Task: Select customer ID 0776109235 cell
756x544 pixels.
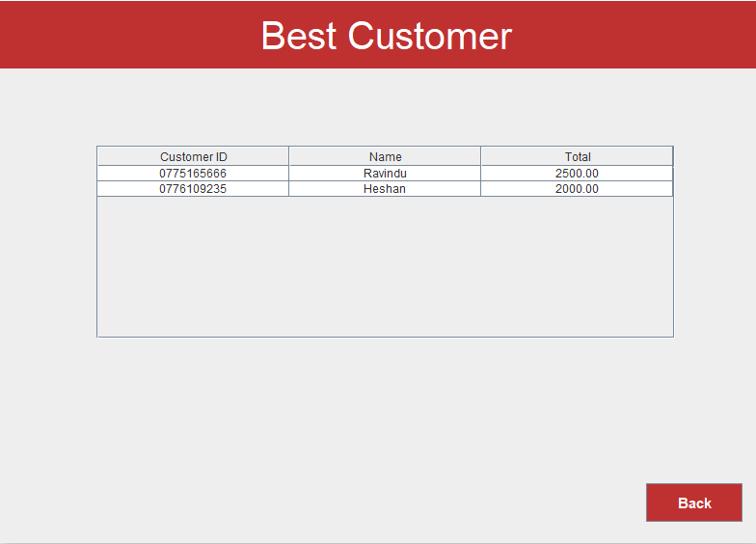Action: 193,189
